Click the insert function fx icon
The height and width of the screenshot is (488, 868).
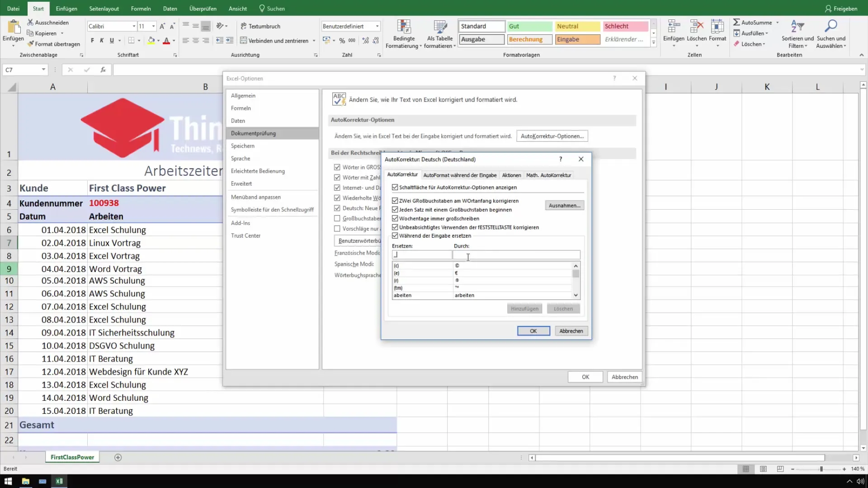click(x=103, y=70)
